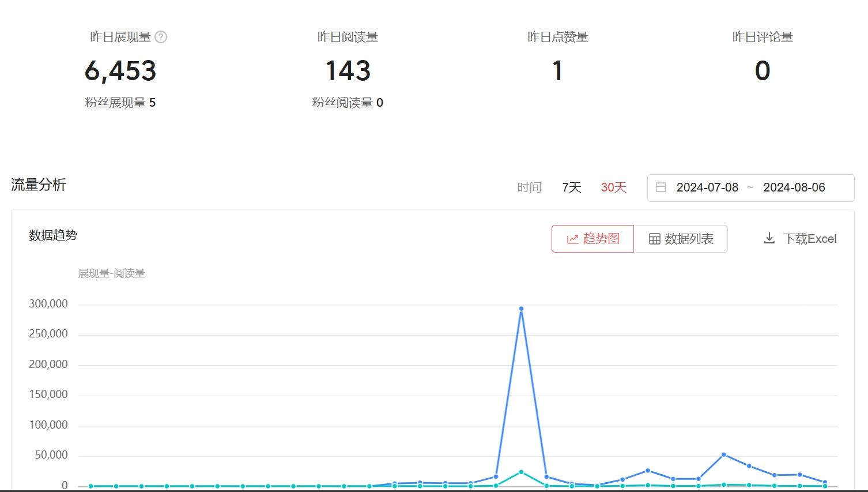Click the 数据趋势 heading
The width and height of the screenshot is (868, 492).
point(53,235)
